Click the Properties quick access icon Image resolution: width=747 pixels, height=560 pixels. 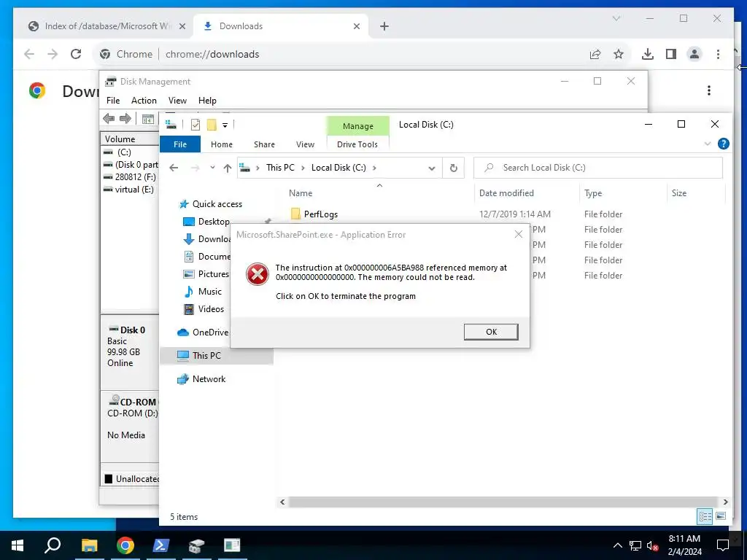[196, 125]
